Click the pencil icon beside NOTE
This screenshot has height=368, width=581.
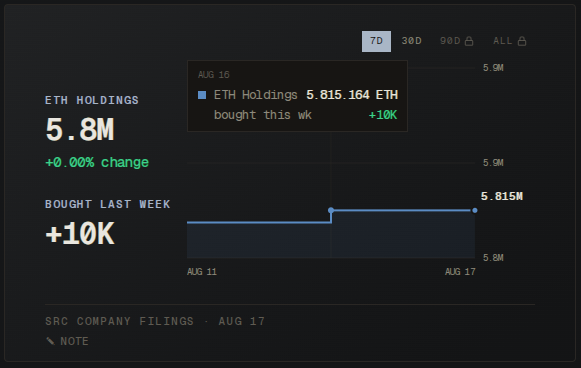[x=50, y=341]
